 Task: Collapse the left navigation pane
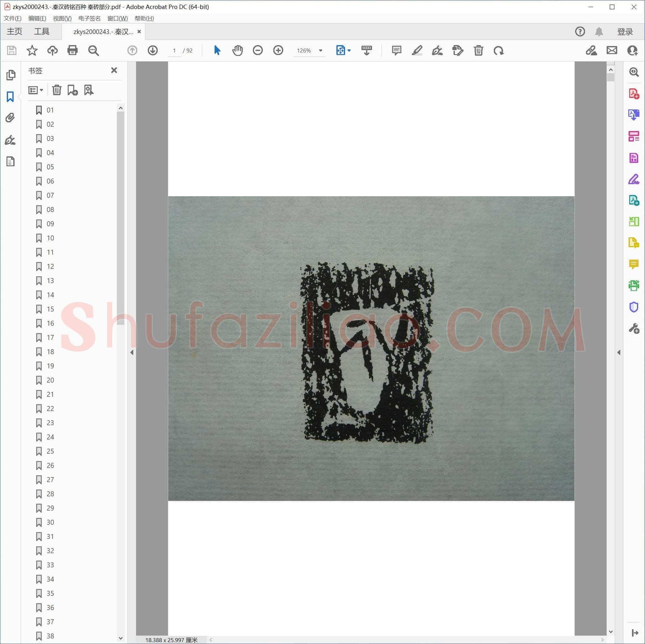point(132,352)
